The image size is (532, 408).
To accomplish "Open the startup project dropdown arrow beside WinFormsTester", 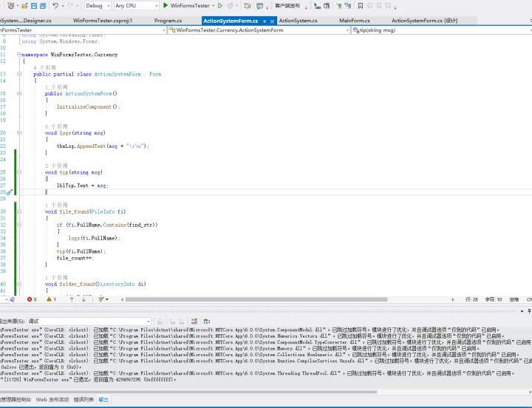I will tap(213, 5).
